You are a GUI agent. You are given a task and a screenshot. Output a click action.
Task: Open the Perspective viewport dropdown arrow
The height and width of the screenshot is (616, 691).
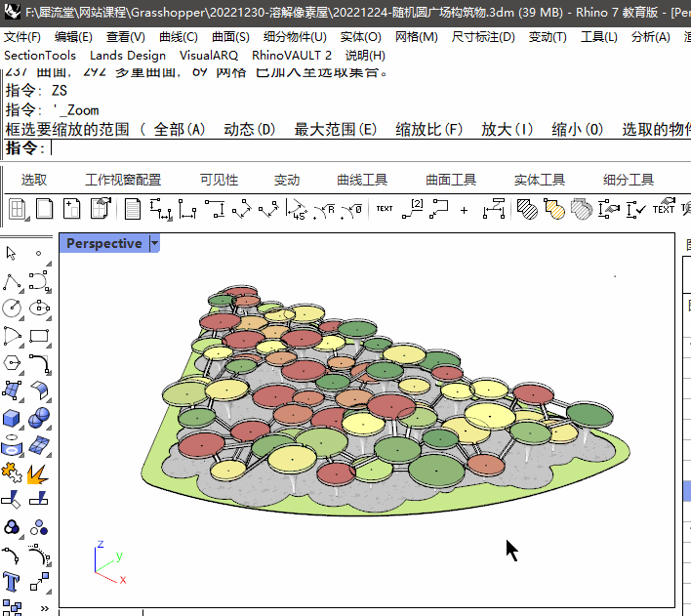(154, 243)
